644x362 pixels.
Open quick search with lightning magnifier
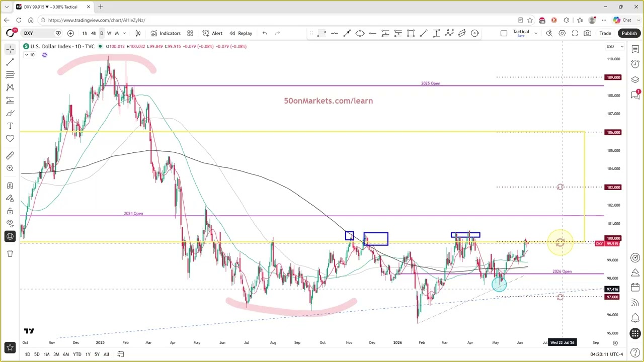[549, 33]
